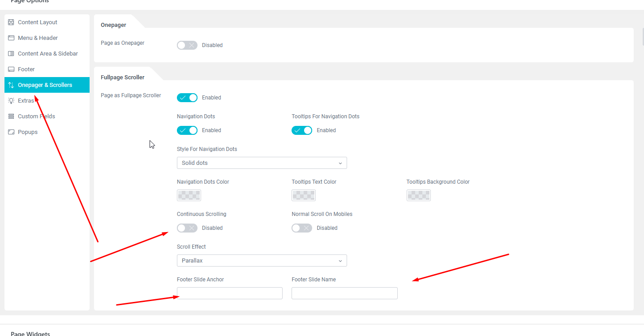Click the Footer icon in sidebar

(11, 69)
